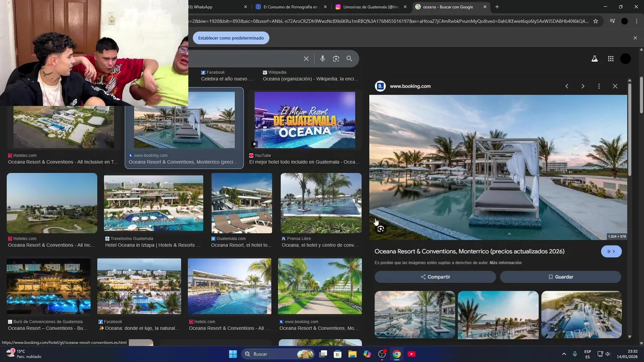
Task: Click the Wikipedia Oceana (organización) result text
Action: click(x=310, y=79)
